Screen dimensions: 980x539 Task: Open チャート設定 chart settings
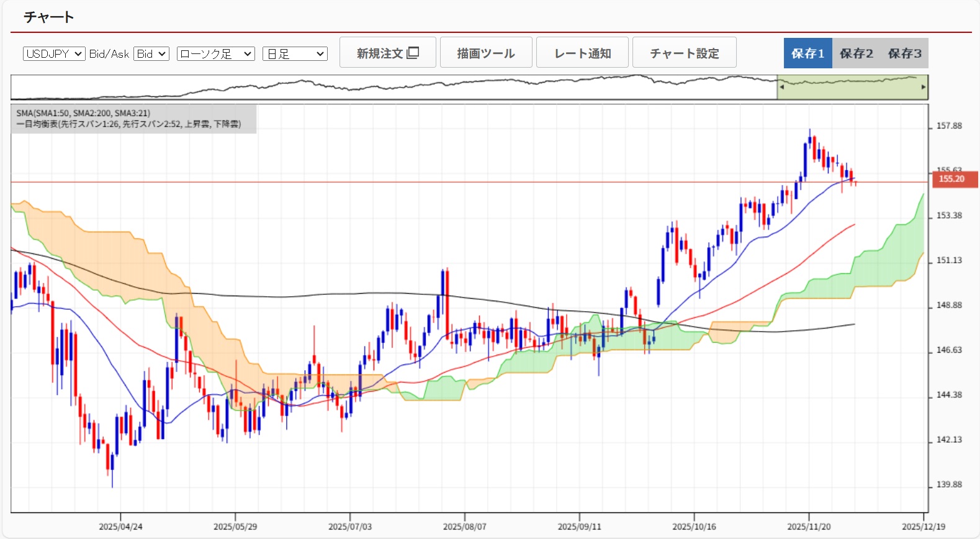point(684,53)
